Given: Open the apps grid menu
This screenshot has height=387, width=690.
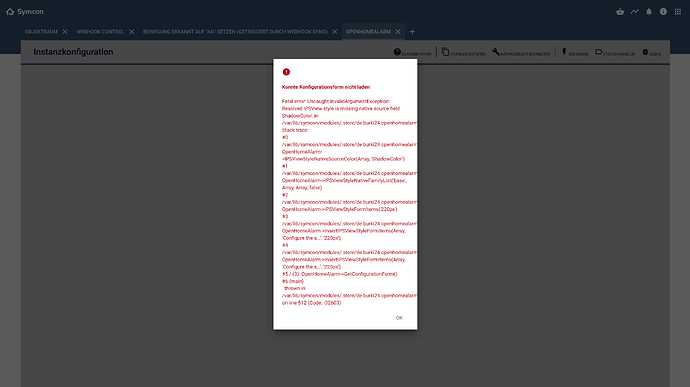Looking at the screenshot, I should click(x=678, y=12).
